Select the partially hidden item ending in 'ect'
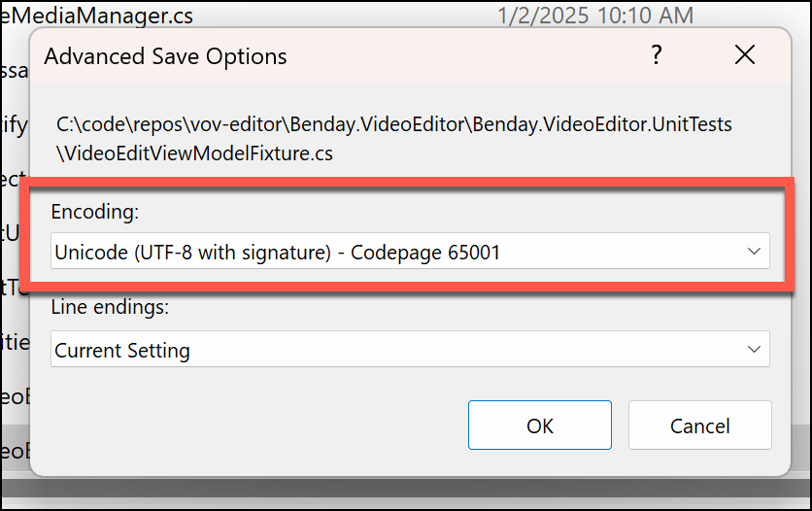The image size is (812, 511). 13,179
